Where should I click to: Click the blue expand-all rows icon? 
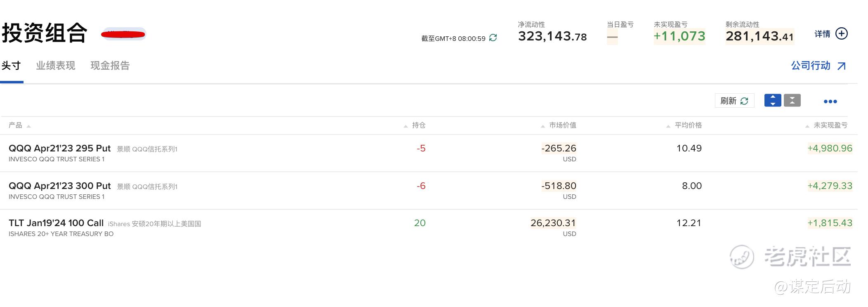(772, 100)
